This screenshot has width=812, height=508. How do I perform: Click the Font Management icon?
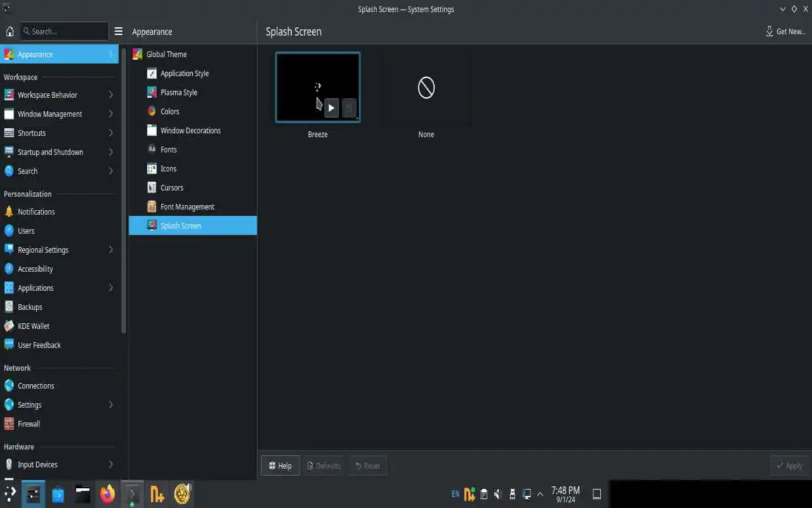click(152, 207)
